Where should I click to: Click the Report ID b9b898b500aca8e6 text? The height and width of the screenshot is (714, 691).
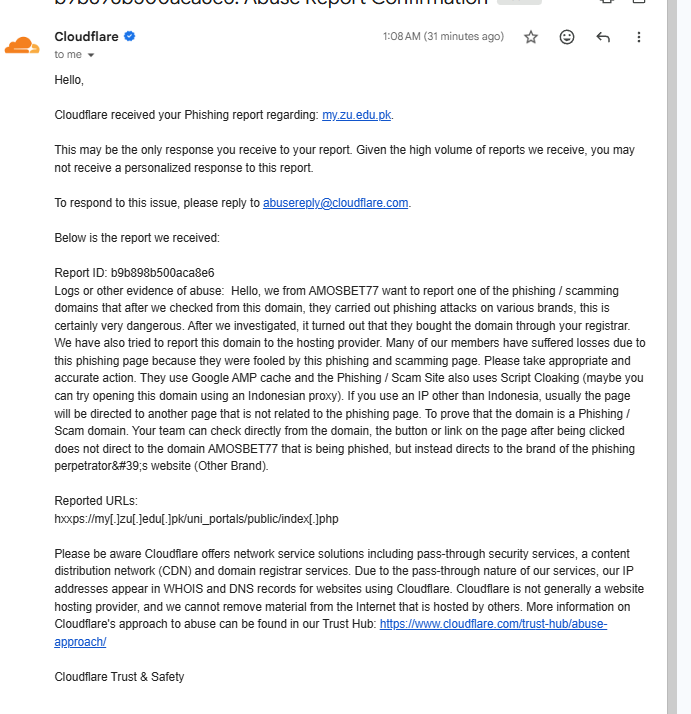(x=134, y=273)
